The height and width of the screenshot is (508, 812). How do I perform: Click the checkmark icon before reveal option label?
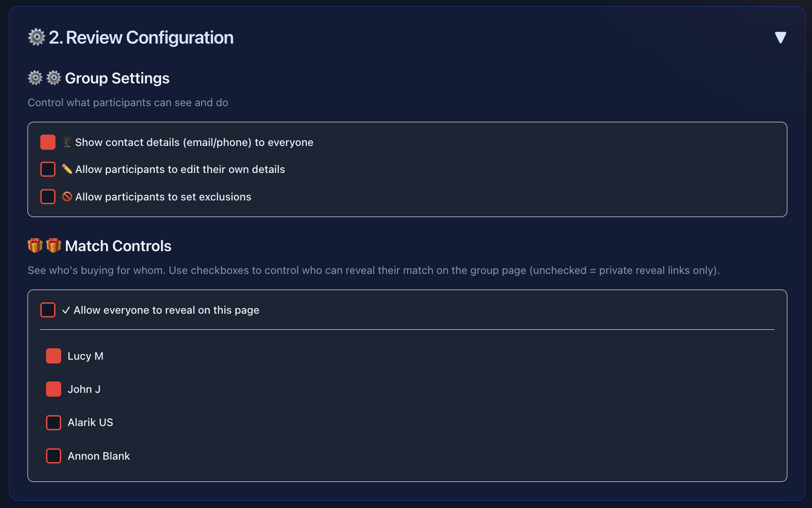pyautogui.click(x=65, y=309)
